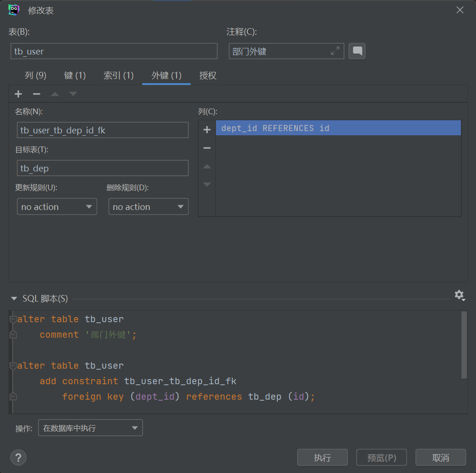Select the dept_id REFERENCES id row
The width and height of the screenshot is (476, 473).
click(338, 128)
